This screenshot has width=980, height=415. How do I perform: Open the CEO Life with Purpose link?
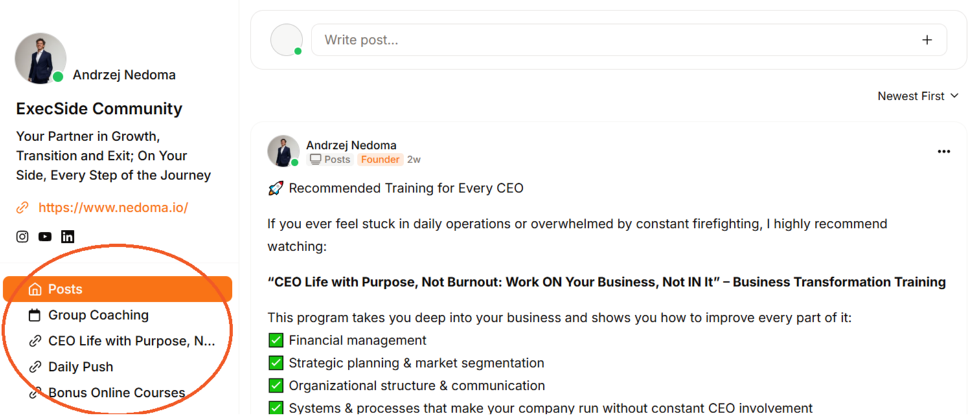coord(131,341)
